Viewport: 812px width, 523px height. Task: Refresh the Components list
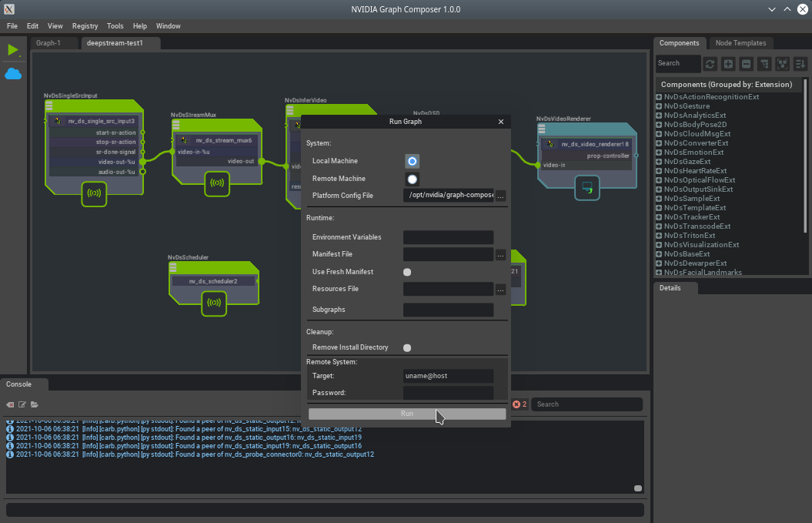tap(710, 63)
